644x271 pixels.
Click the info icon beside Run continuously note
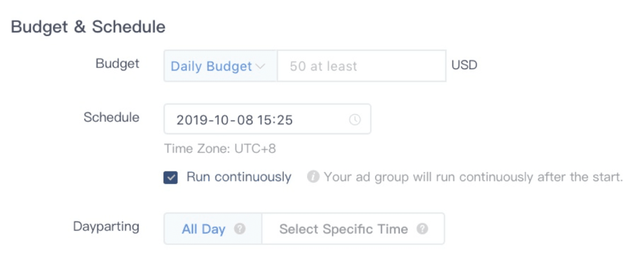coord(313,177)
